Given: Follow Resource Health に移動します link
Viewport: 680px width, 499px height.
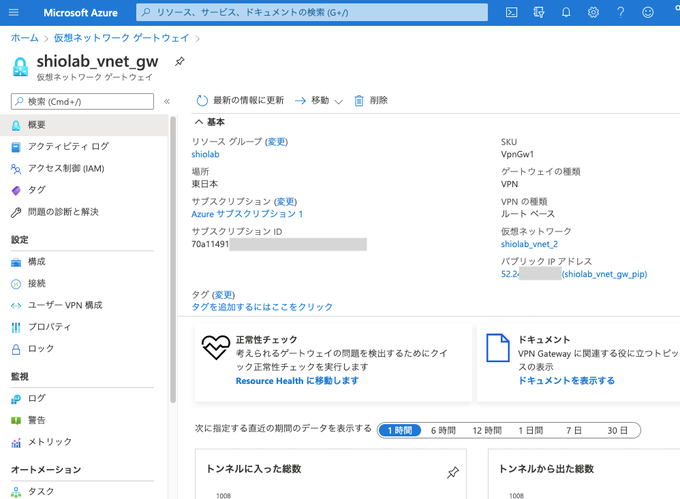Looking at the screenshot, I should (x=298, y=381).
